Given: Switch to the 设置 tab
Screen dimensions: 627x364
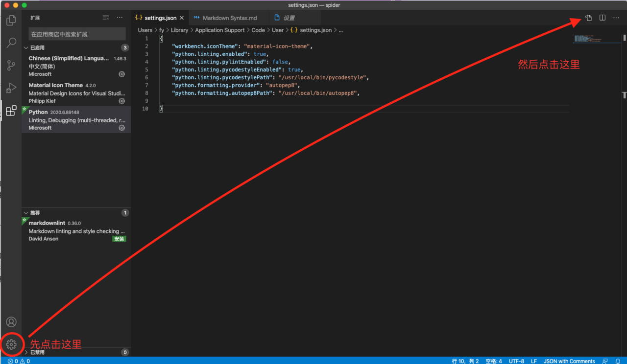Looking at the screenshot, I should click(x=294, y=18).
